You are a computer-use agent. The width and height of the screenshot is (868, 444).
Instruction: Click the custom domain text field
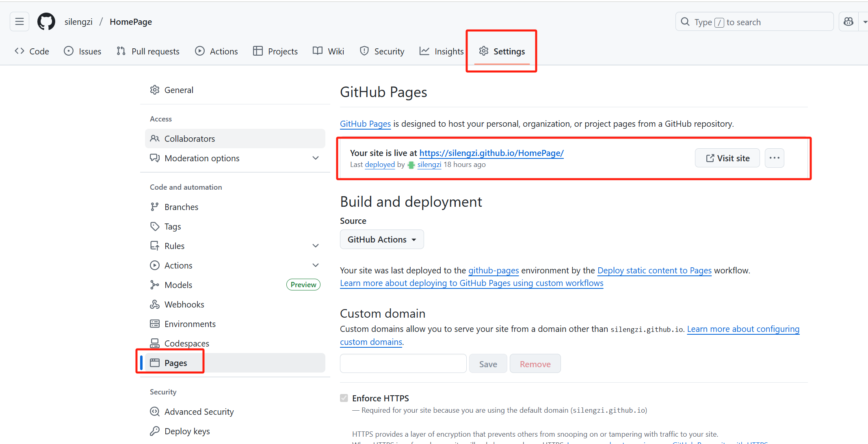coord(403,364)
